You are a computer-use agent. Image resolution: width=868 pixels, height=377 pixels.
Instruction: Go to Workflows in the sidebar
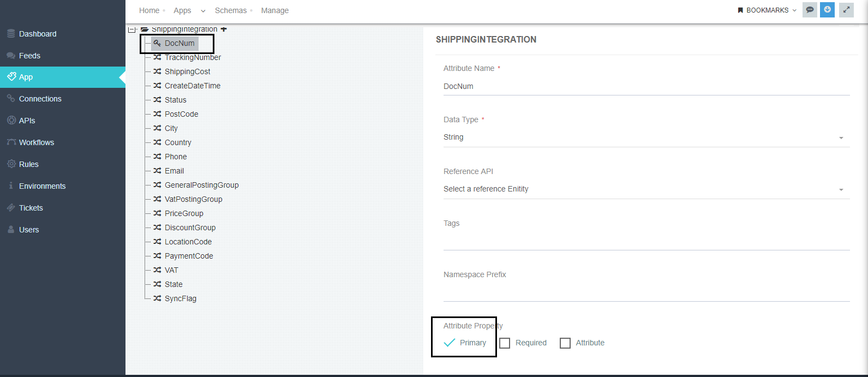click(x=36, y=142)
